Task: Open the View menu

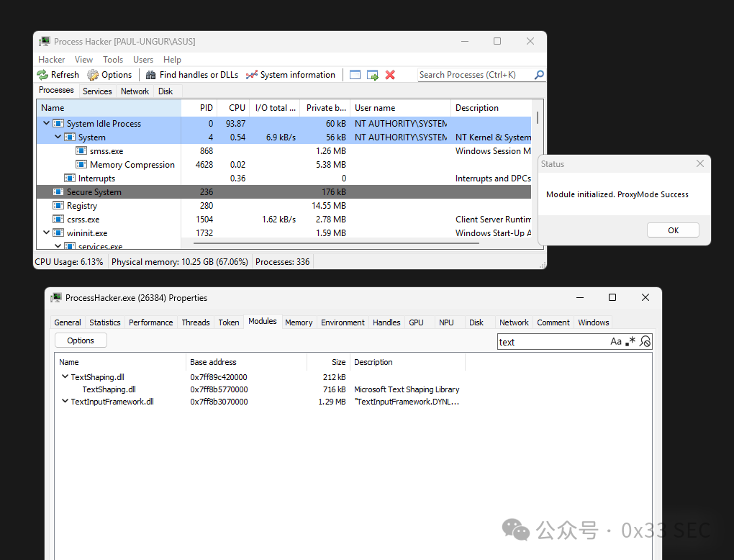Action: (x=83, y=60)
